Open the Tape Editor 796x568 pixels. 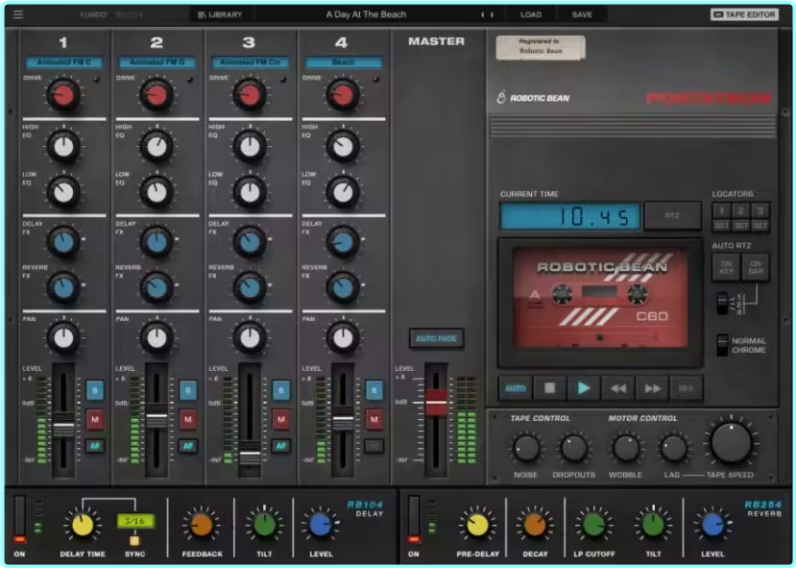pyautogui.click(x=744, y=15)
